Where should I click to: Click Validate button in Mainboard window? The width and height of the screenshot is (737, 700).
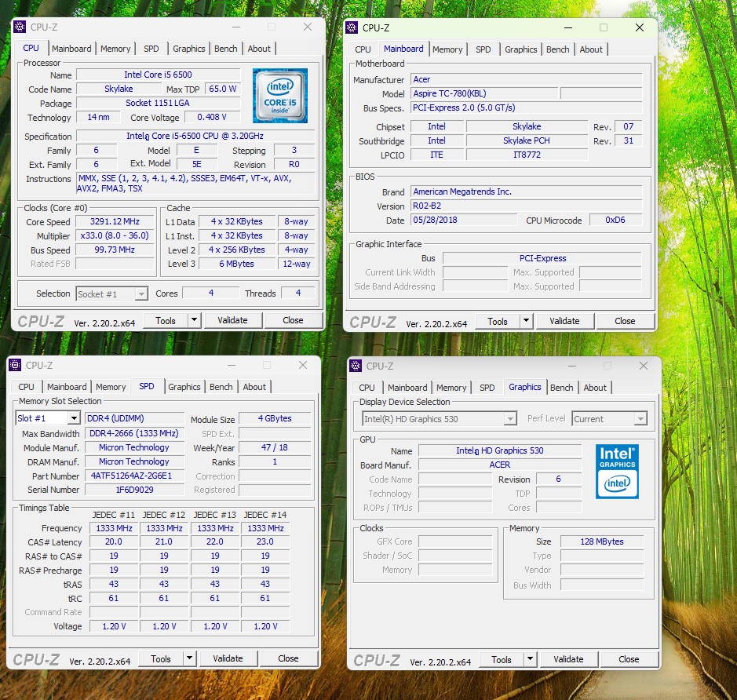pyautogui.click(x=565, y=321)
